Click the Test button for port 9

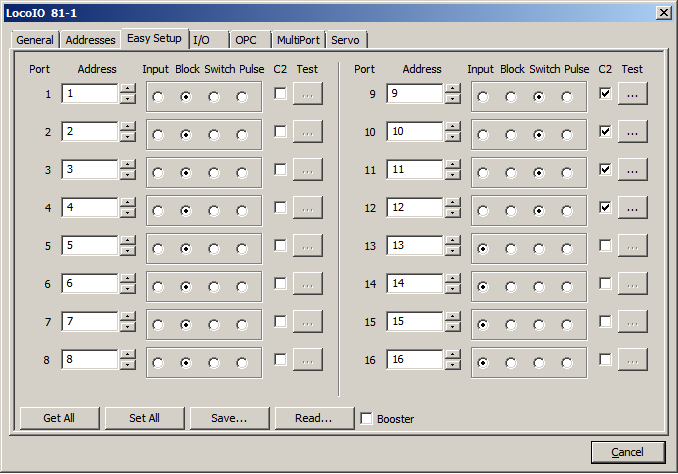click(632, 94)
